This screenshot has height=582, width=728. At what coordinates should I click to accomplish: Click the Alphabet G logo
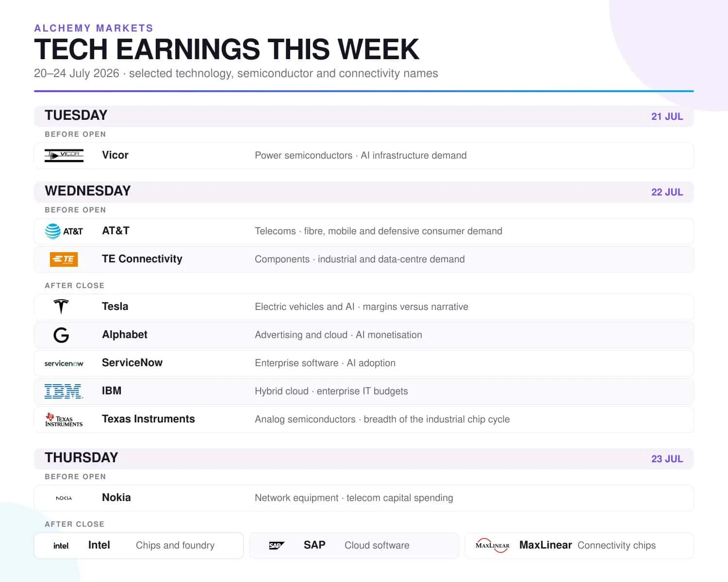[61, 335]
